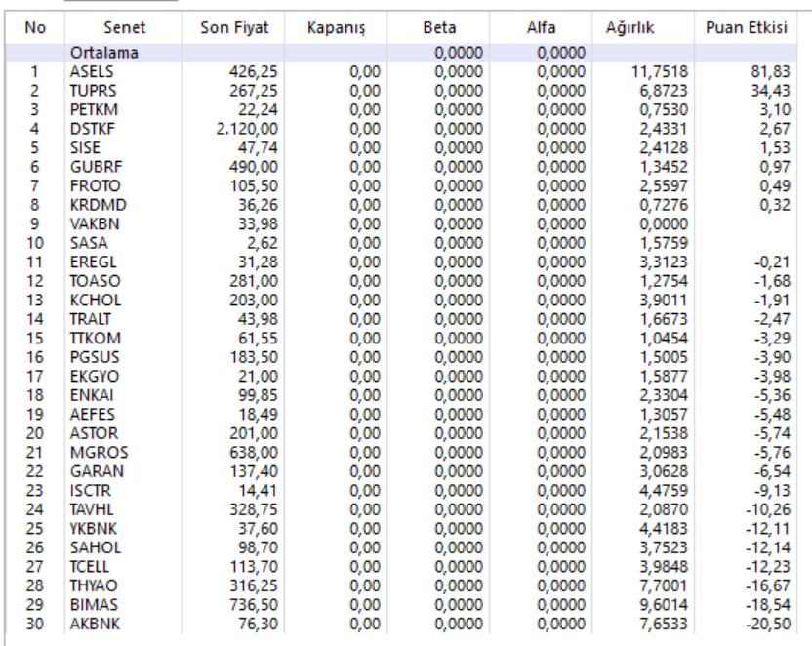The width and height of the screenshot is (812, 646).
Task: Click the TAVHL price 328,75
Action: click(253, 509)
